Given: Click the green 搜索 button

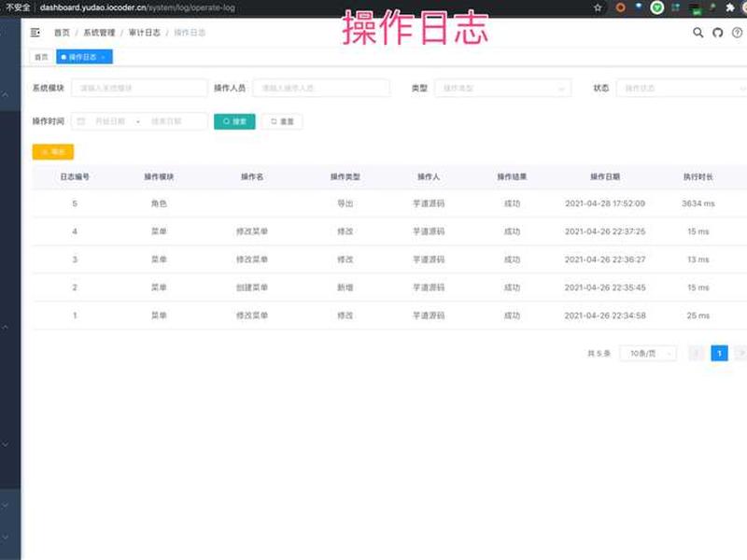Looking at the screenshot, I should point(234,121).
